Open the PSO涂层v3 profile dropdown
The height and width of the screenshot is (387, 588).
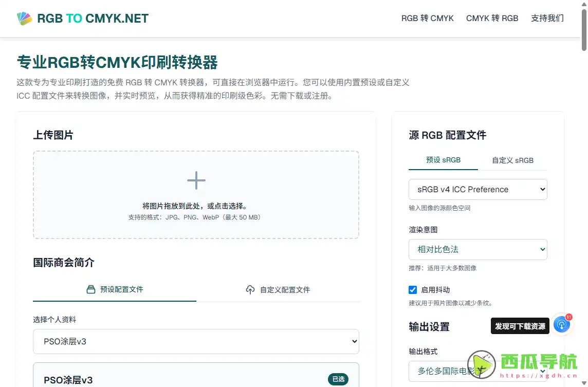point(196,341)
